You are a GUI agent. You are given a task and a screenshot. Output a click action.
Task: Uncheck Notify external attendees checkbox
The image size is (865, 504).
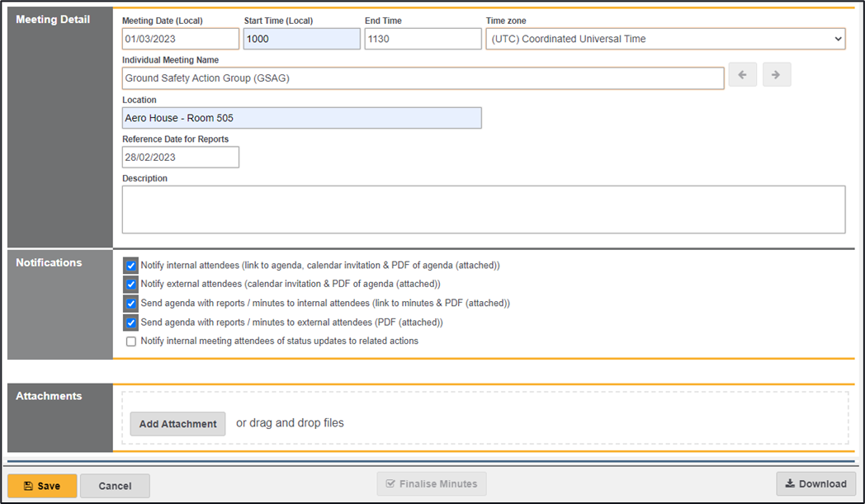tap(130, 285)
